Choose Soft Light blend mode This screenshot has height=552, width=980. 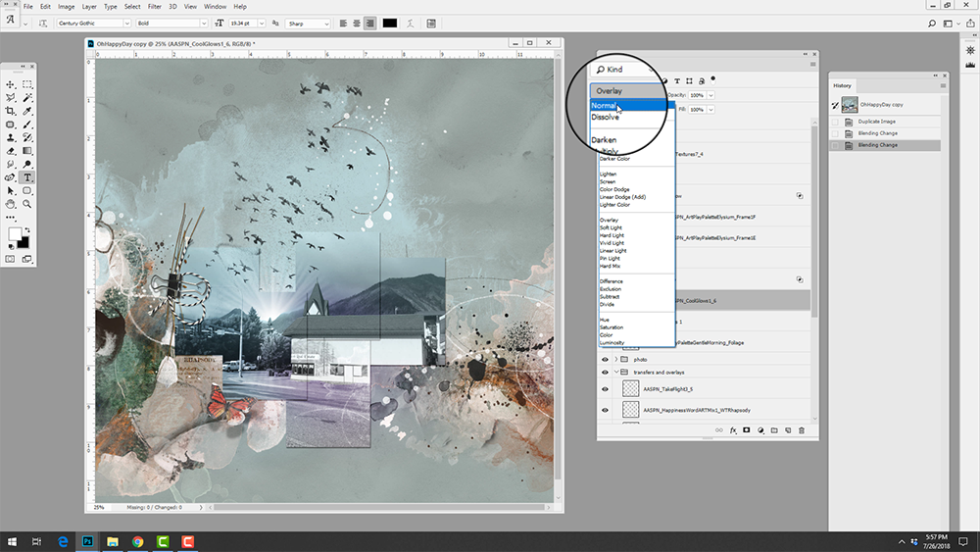click(612, 227)
